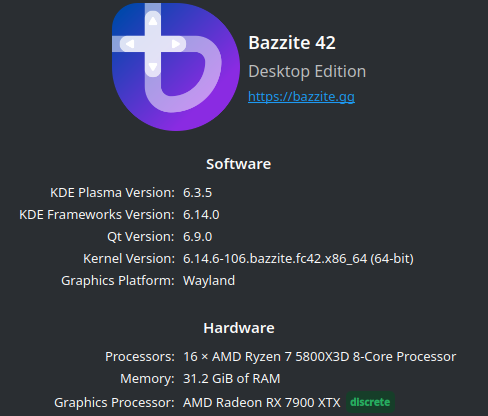
Task: Select the Bazzite 42 title text
Action: pyautogui.click(x=292, y=43)
